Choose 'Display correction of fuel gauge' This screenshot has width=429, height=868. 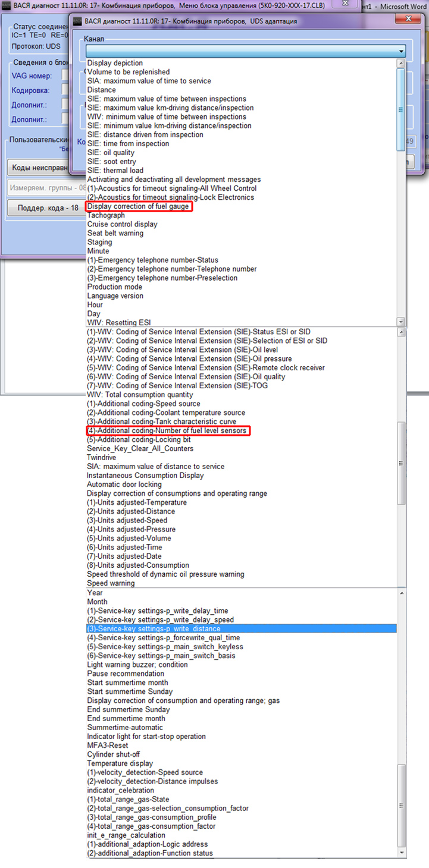click(139, 206)
